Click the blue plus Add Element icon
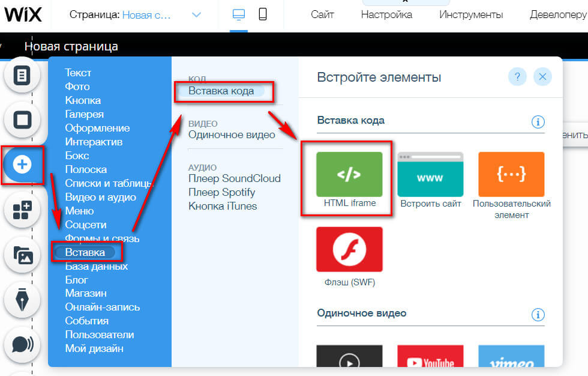The image size is (588, 376). 22,165
